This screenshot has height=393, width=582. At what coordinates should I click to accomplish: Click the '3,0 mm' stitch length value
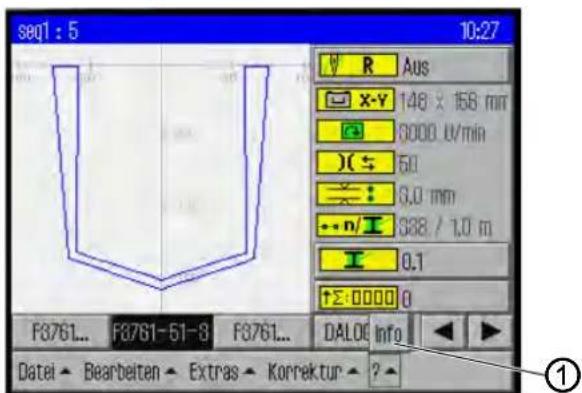427,196
